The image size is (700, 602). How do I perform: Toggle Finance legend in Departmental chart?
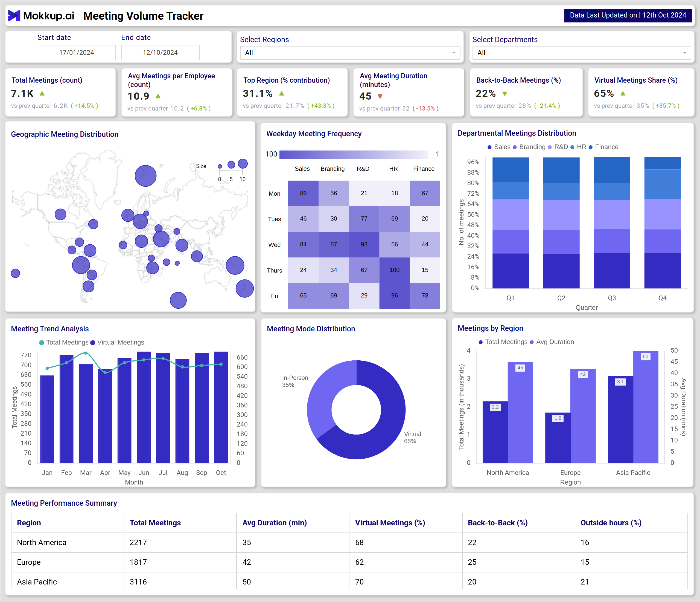coord(603,147)
